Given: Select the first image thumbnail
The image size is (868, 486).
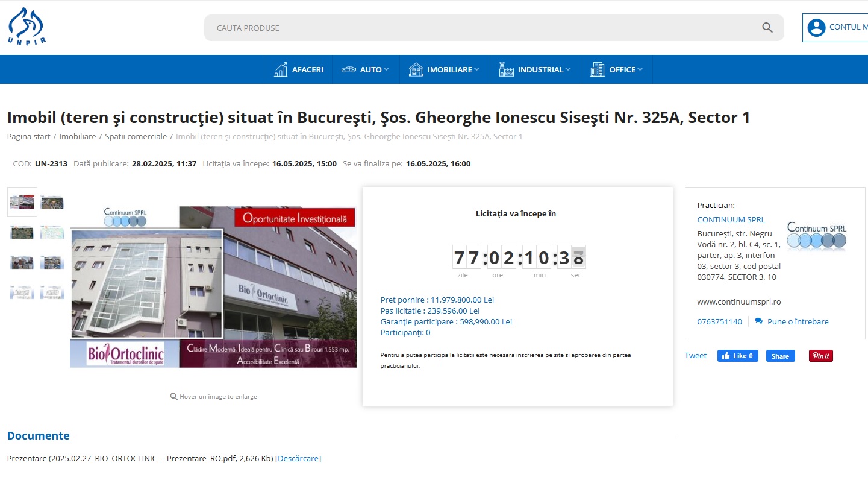Looking at the screenshot, I should click(x=22, y=202).
